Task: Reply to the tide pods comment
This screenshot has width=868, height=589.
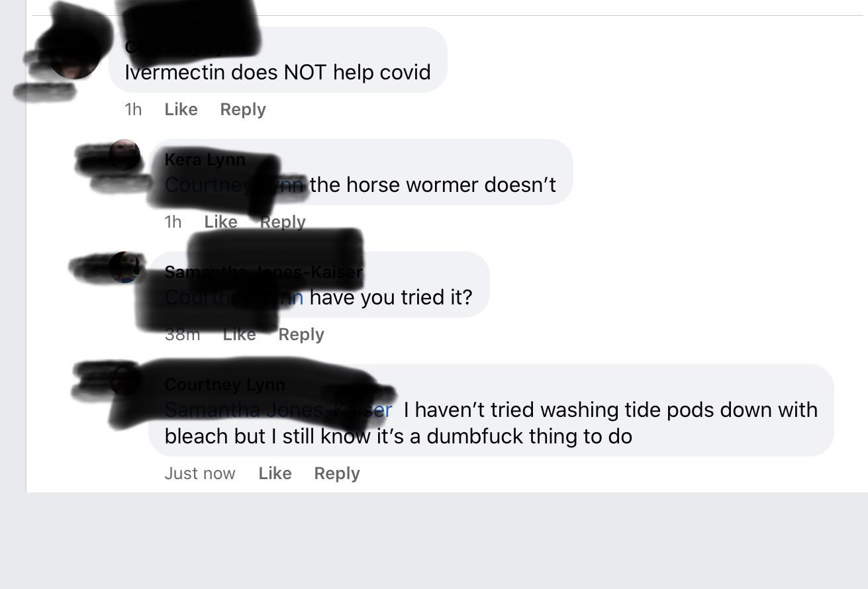Action: coord(337,473)
